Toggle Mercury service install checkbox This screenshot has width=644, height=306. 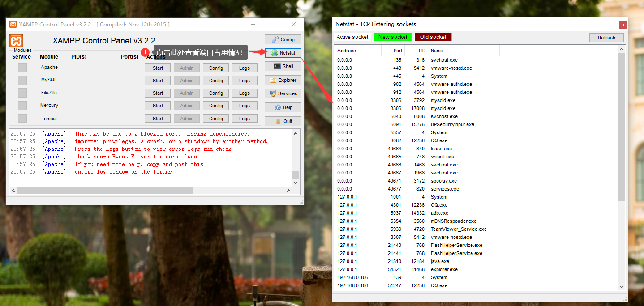[22, 106]
